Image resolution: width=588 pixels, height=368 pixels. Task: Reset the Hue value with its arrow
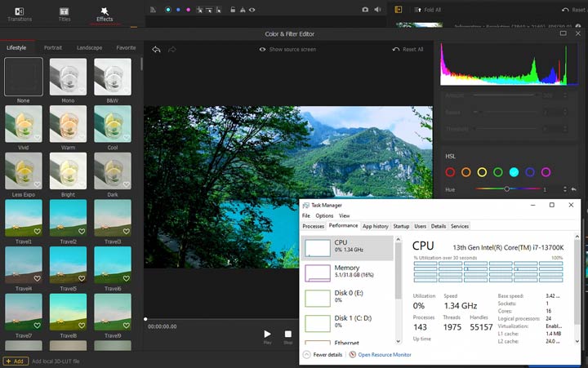point(574,189)
